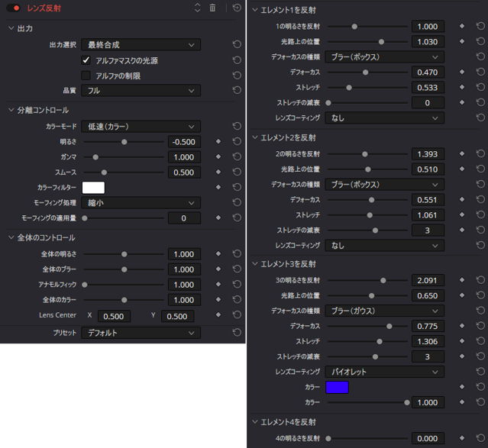The width and height of the screenshot is (488, 448).
Task: Reset the モーフィング処理 setting
Action: point(237,202)
